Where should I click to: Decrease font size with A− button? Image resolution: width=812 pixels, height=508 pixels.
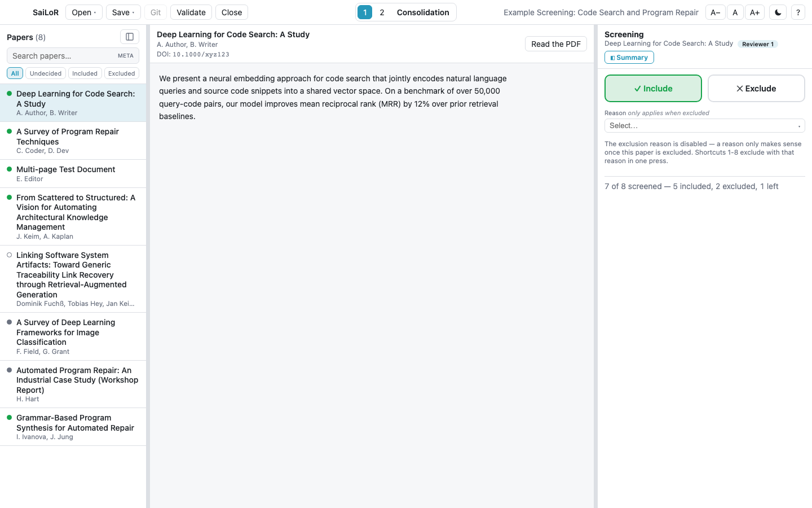(715, 12)
